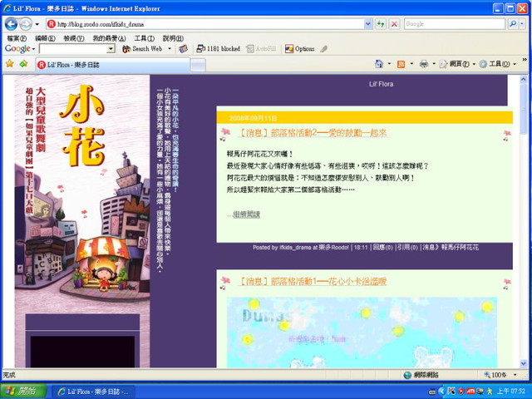Viewport: 532px width, 399px height.
Task: Click the 繼續閱讀 read more link
Action: (x=246, y=214)
